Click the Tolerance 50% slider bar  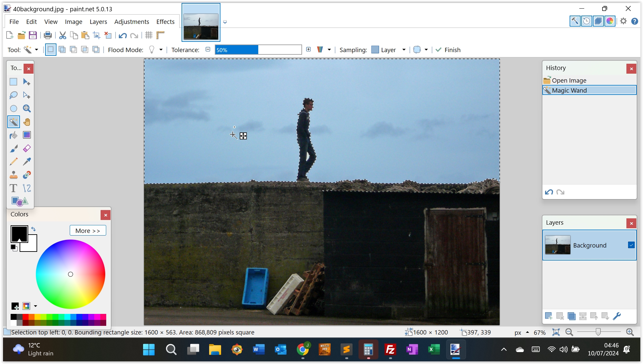click(258, 50)
